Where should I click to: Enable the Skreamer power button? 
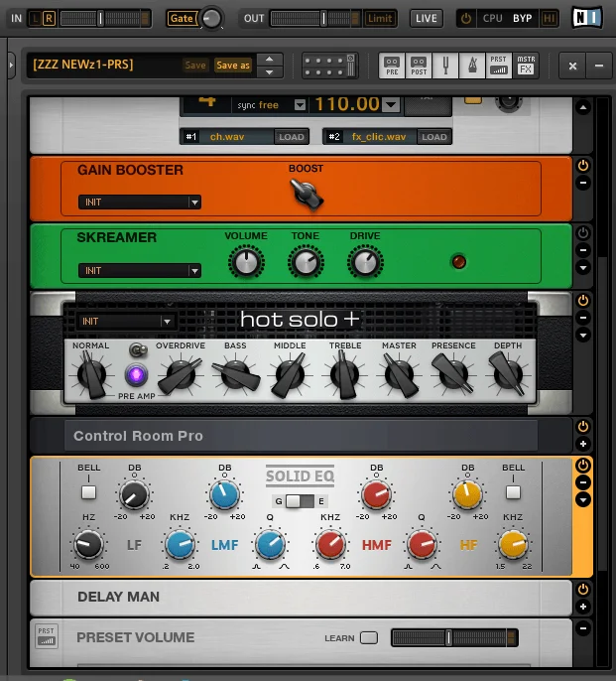583,233
